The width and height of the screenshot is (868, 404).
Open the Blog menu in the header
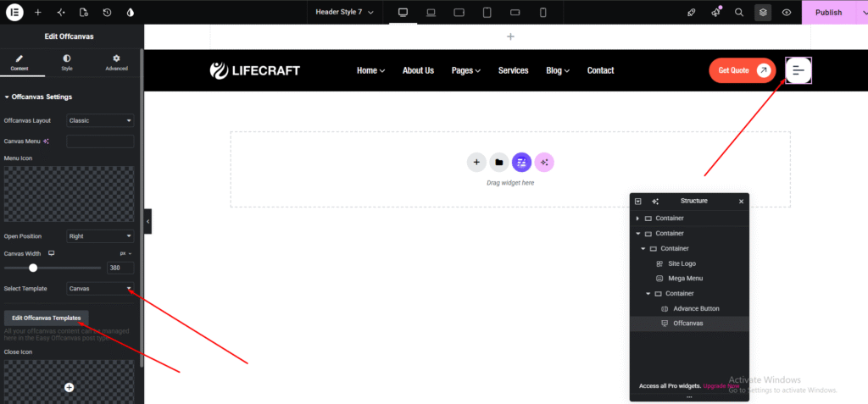558,70
